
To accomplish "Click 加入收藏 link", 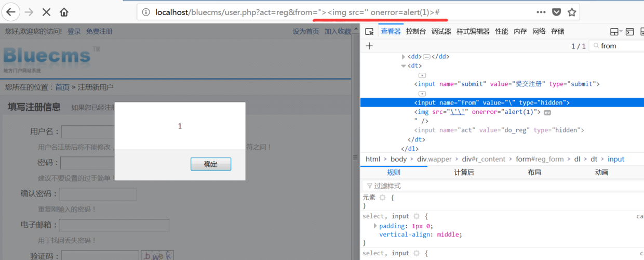I will tap(338, 31).
